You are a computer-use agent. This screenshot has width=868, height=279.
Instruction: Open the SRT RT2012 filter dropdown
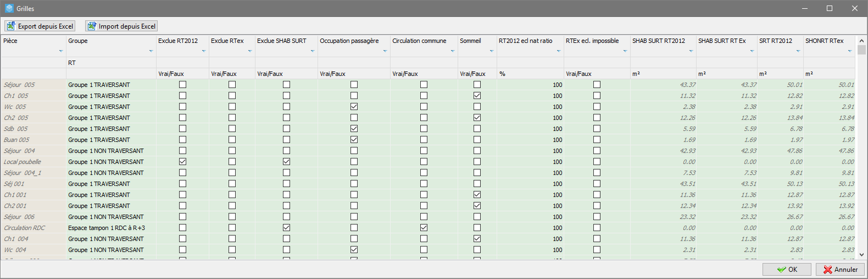(x=798, y=51)
